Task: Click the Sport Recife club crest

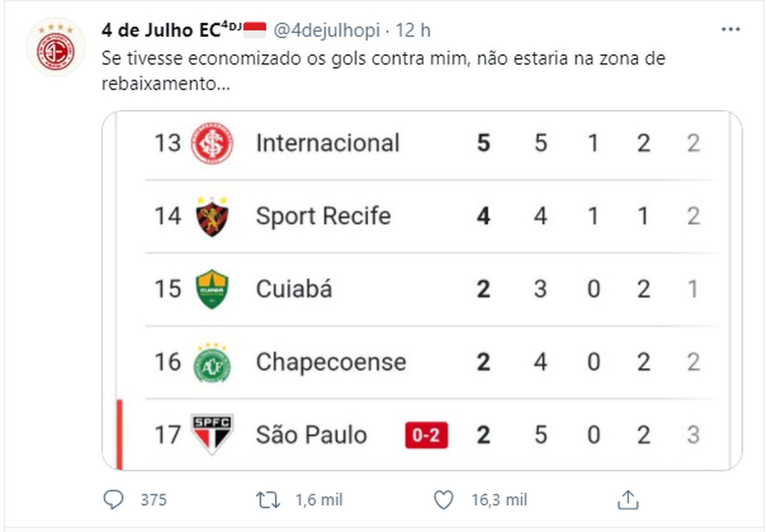Action: point(212,216)
